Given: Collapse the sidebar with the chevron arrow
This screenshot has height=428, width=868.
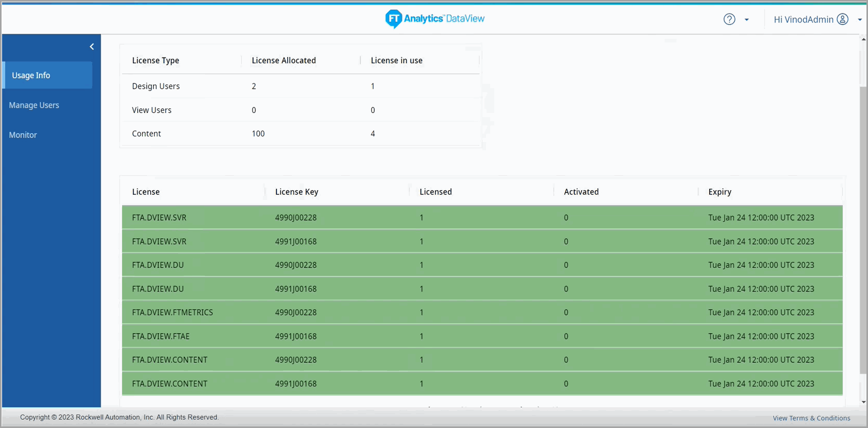Looking at the screenshot, I should click(x=92, y=47).
